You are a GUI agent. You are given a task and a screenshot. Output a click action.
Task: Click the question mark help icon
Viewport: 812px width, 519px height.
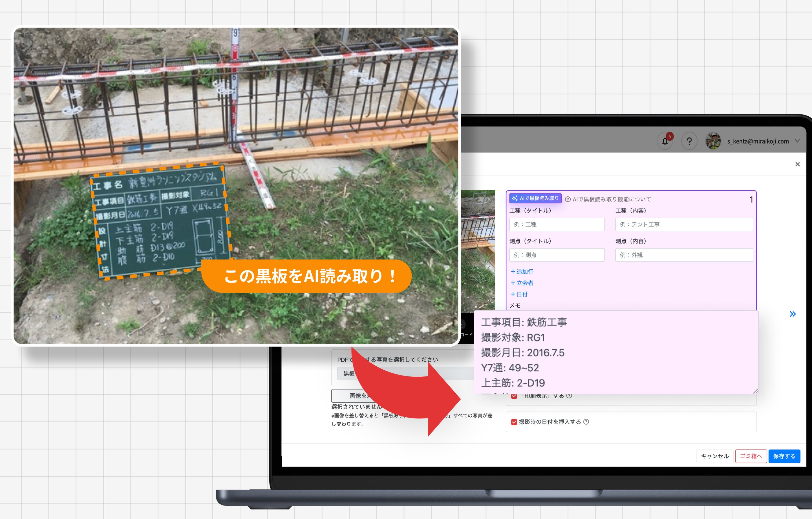point(689,141)
